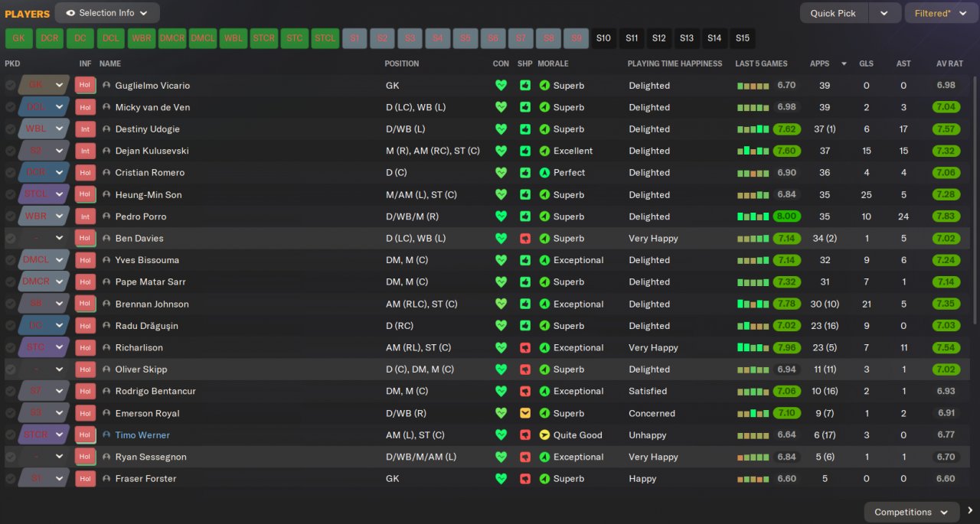Sort by the APPS column header
The image size is (980, 524).
pyautogui.click(x=819, y=63)
